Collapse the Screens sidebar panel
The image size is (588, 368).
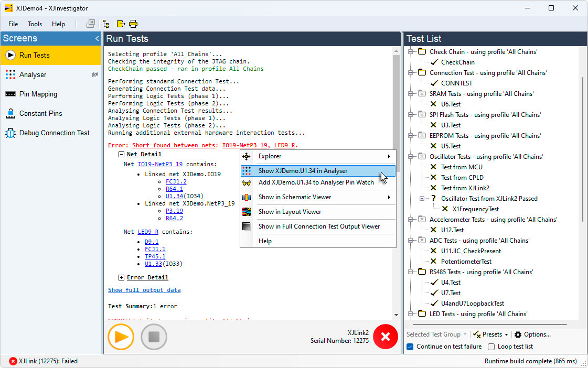click(x=97, y=38)
